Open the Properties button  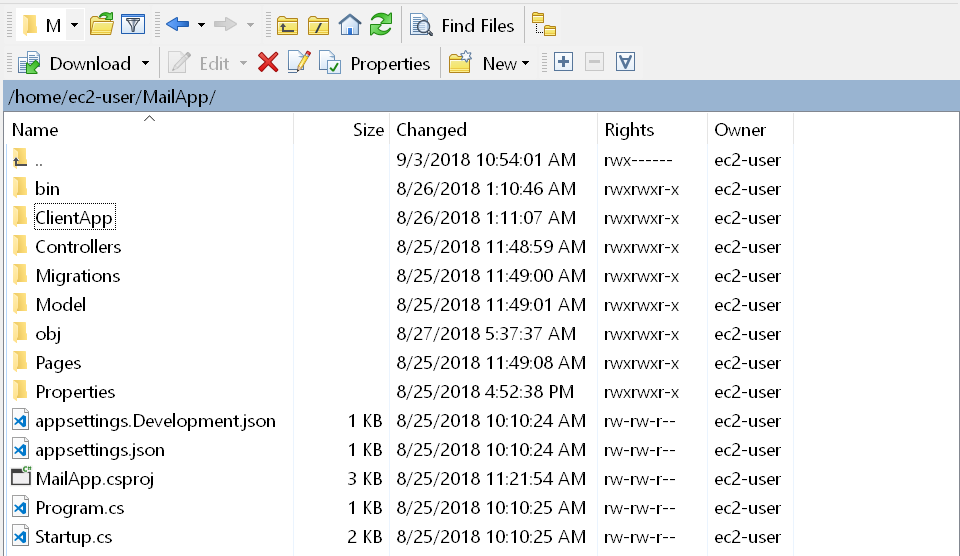(x=374, y=63)
